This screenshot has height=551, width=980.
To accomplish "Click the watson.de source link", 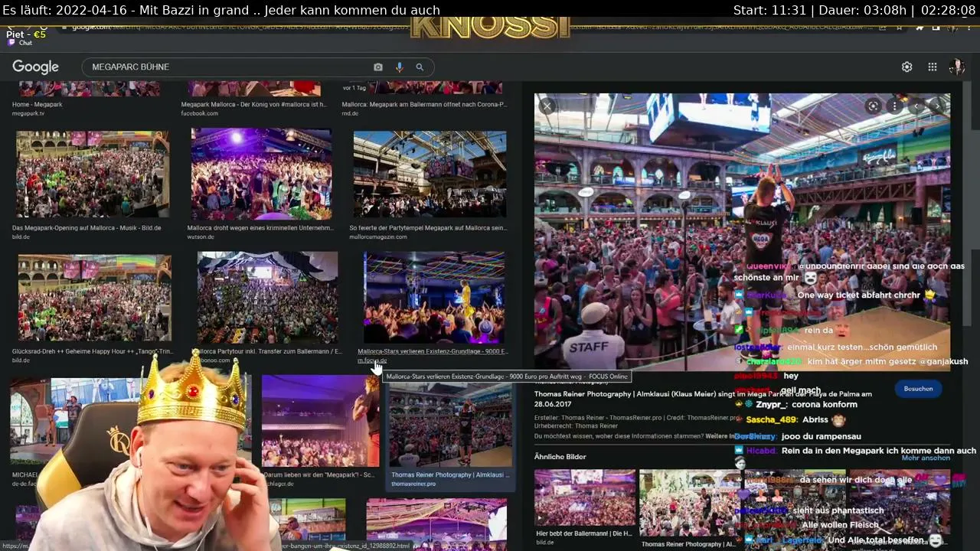I will pos(202,236).
